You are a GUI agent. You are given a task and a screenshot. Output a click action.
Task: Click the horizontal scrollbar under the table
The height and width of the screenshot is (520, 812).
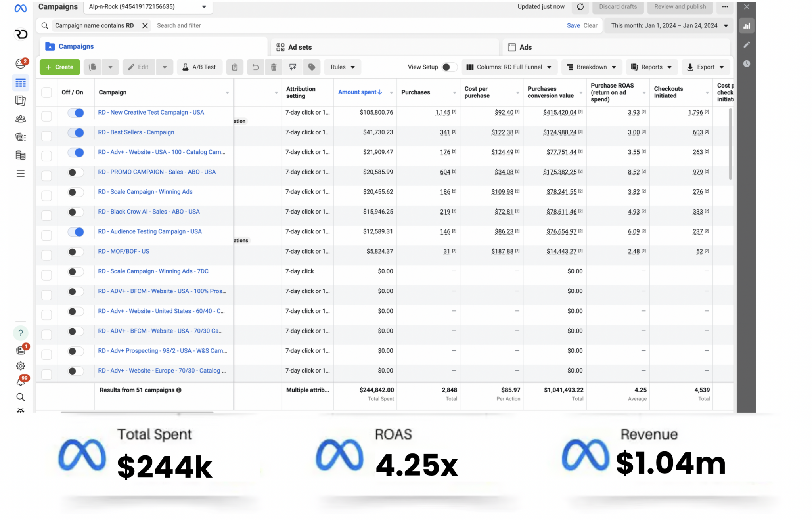[137, 412]
